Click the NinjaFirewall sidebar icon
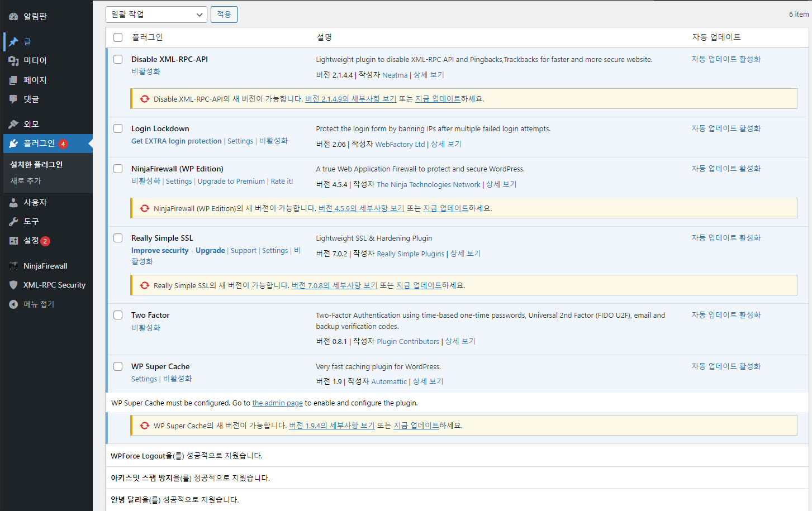Screen dimensions: 812x511 click(13, 266)
